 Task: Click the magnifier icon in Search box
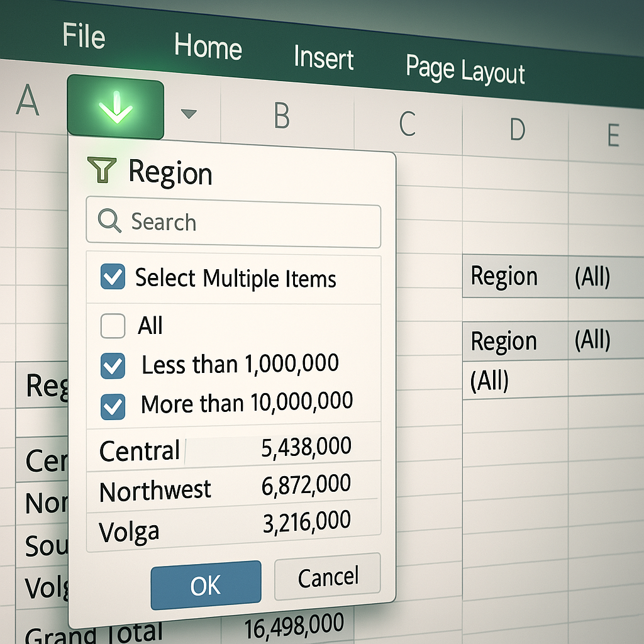(109, 221)
